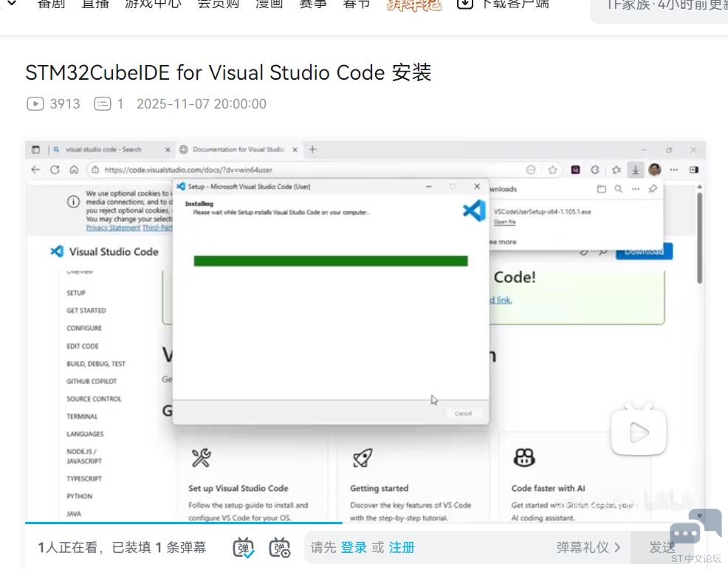This screenshot has height=570, width=728.
Task: Pin the Downloads panel with pin icon
Action: coord(653,188)
